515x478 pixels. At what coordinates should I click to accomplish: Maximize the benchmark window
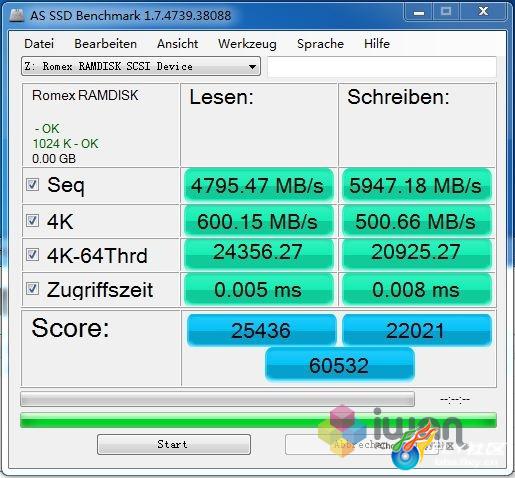[x=446, y=12]
